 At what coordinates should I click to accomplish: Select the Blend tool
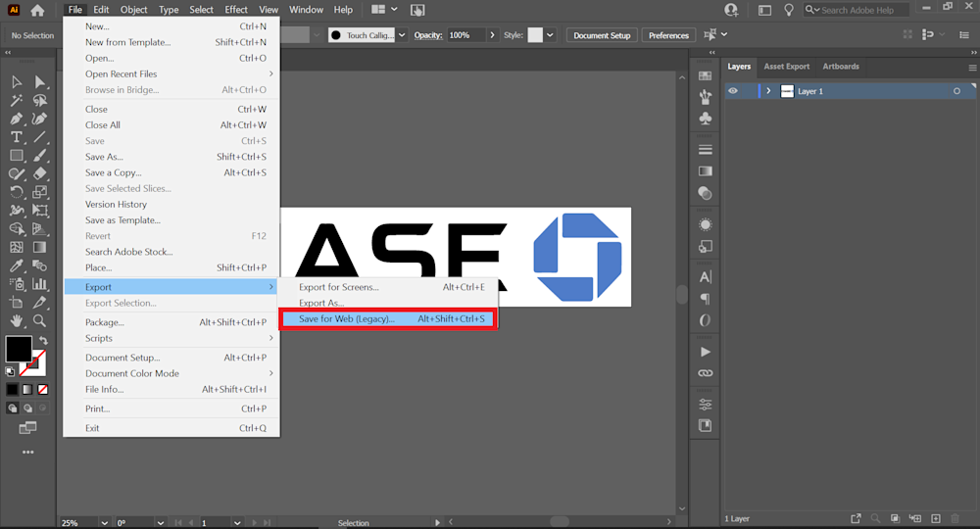pos(40,265)
